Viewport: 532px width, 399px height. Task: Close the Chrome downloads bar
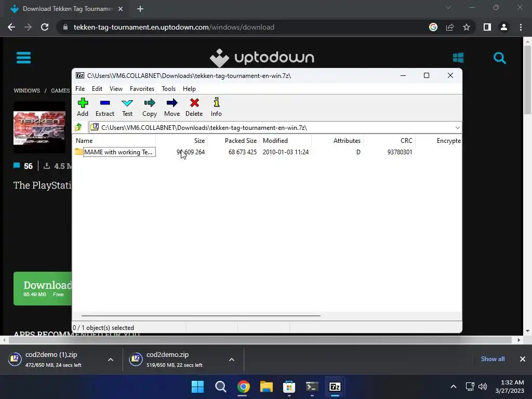(523, 359)
